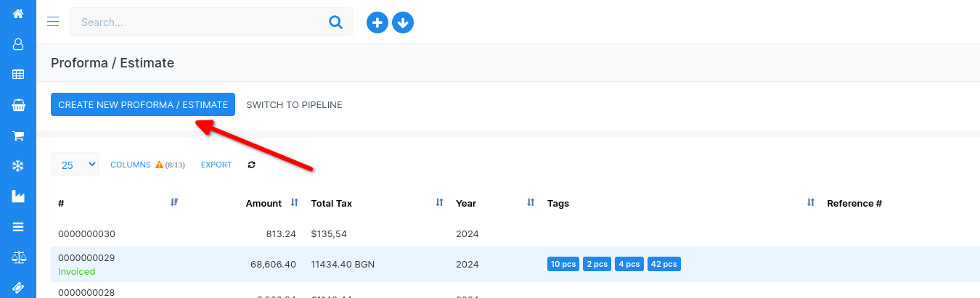Click the refresh table icon
Image resolution: width=980 pixels, height=298 pixels.
pyautogui.click(x=252, y=165)
